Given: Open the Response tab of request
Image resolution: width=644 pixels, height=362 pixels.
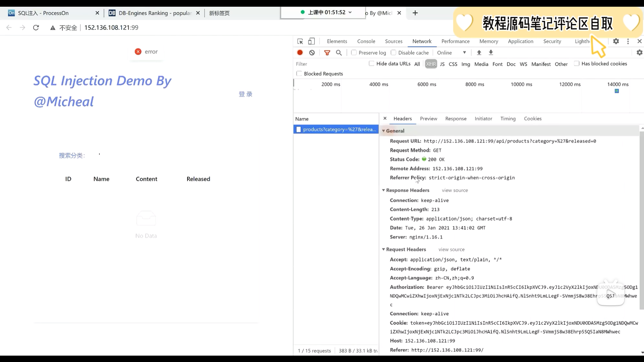Looking at the screenshot, I should coord(455,119).
